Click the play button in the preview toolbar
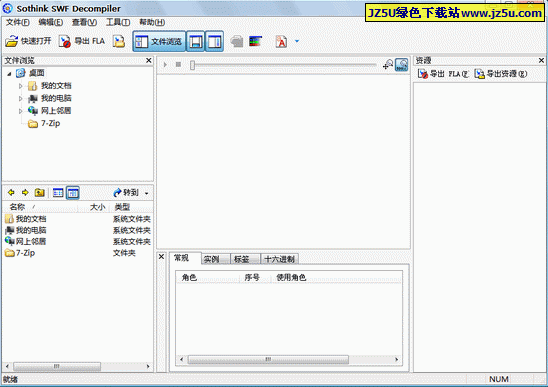This screenshot has height=387, width=548. pyautogui.click(x=165, y=65)
